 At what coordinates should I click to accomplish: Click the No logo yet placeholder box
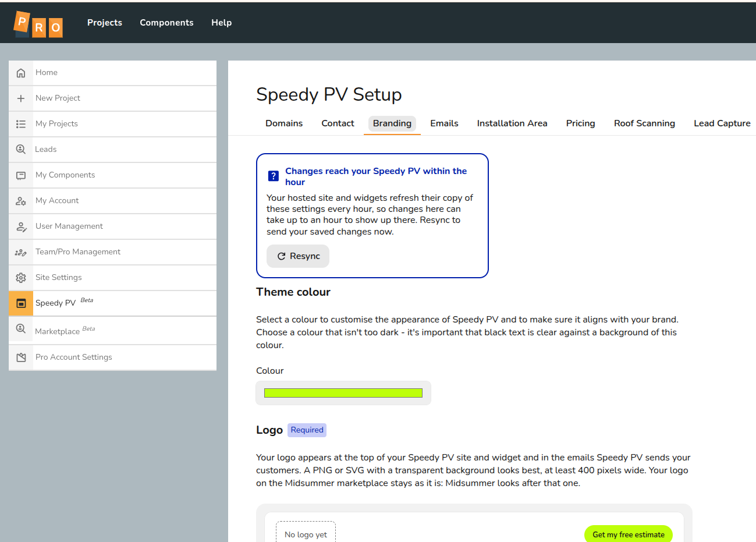click(306, 532)
